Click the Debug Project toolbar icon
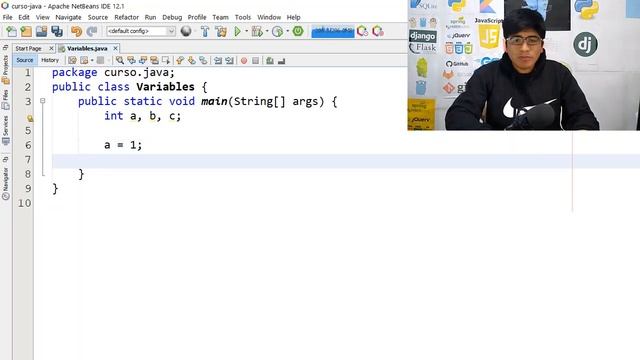640x360 pixels. click(257, 31)
